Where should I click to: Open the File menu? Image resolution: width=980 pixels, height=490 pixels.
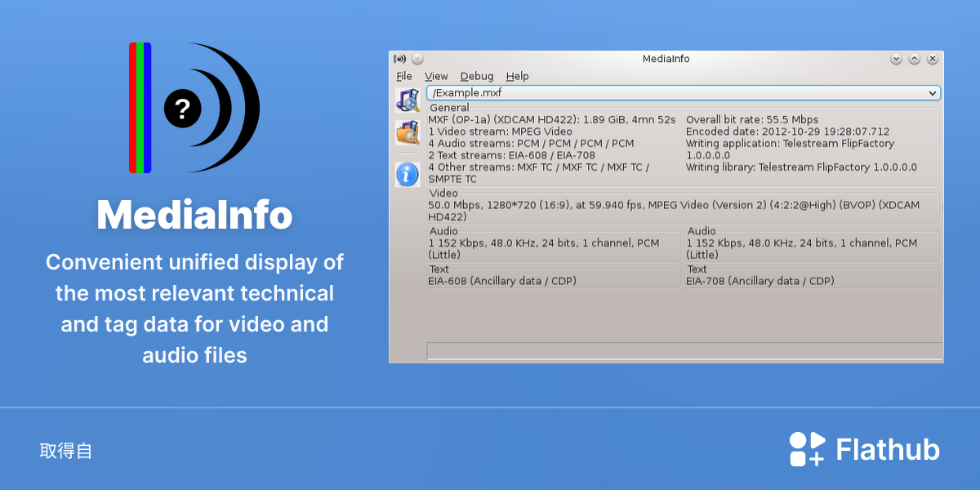pos(404,76)
